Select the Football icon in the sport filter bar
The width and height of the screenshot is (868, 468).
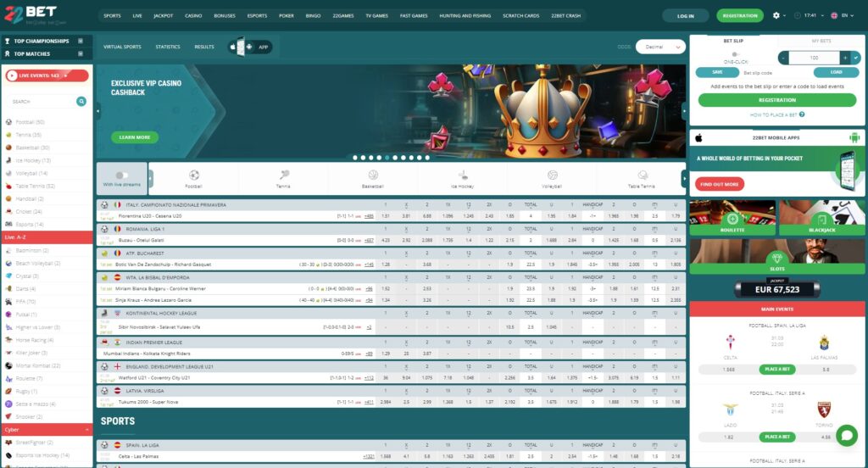point(194,175)
